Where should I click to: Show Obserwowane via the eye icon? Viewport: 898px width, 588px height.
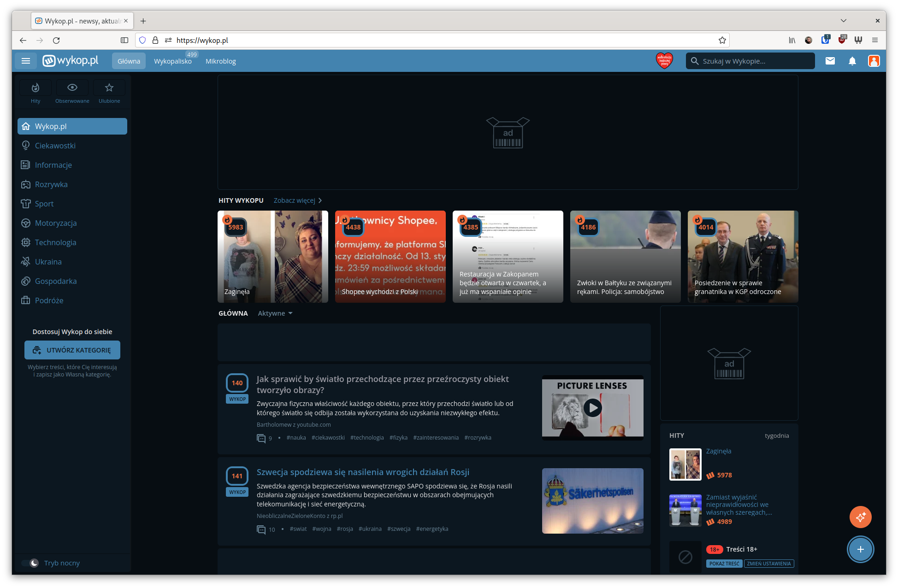pyautogui.click(x=72, y=88)
